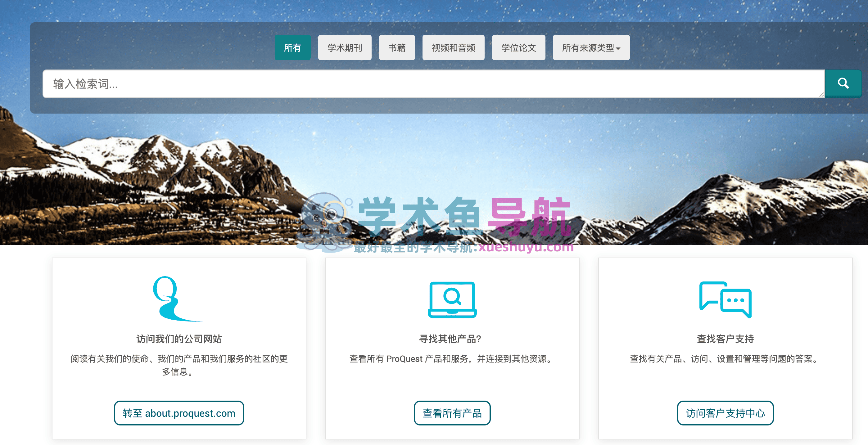Viewport: 868px width, 445px height.
Task: Click the chat bubbles support icon
Action: pyautogui.click(x=725, y=299)
